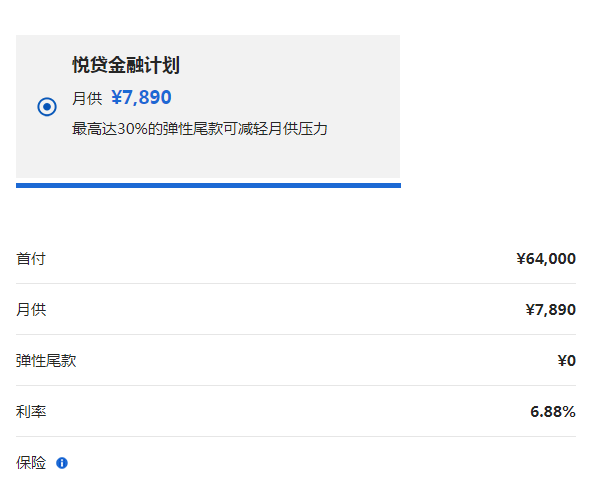Click the ¥64,000 down payment value
603x479 pixels.
pyautogui.click(x=546, y=258)
